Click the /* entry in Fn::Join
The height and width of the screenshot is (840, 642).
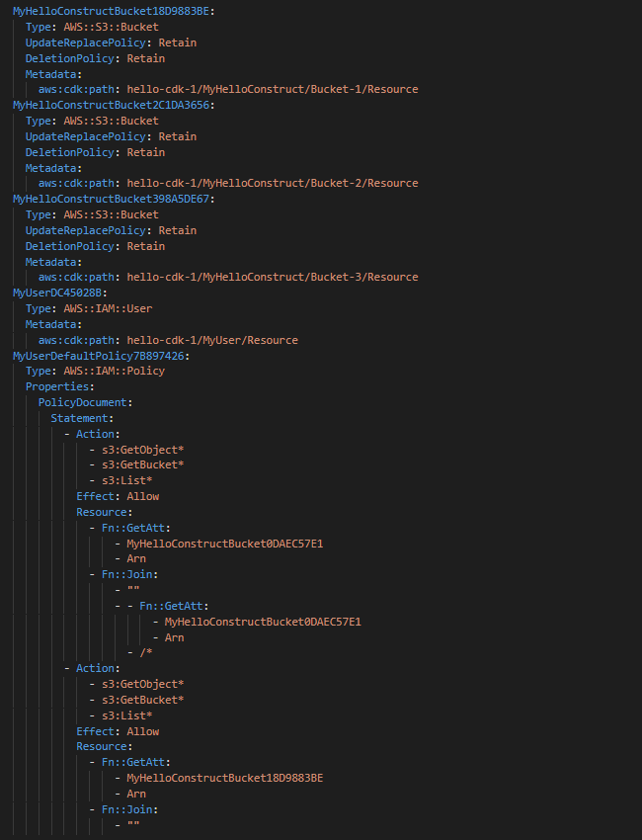146,652
